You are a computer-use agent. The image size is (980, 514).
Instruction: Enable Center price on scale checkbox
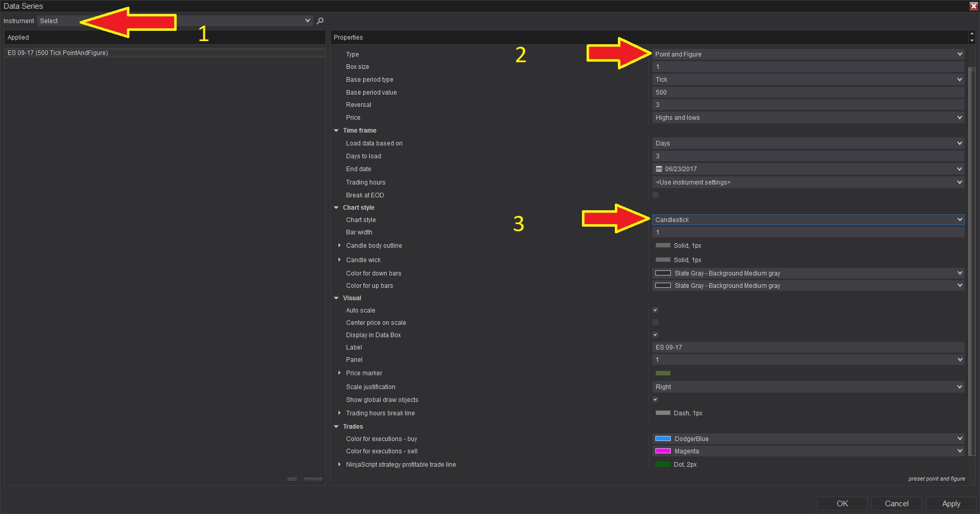655,322
